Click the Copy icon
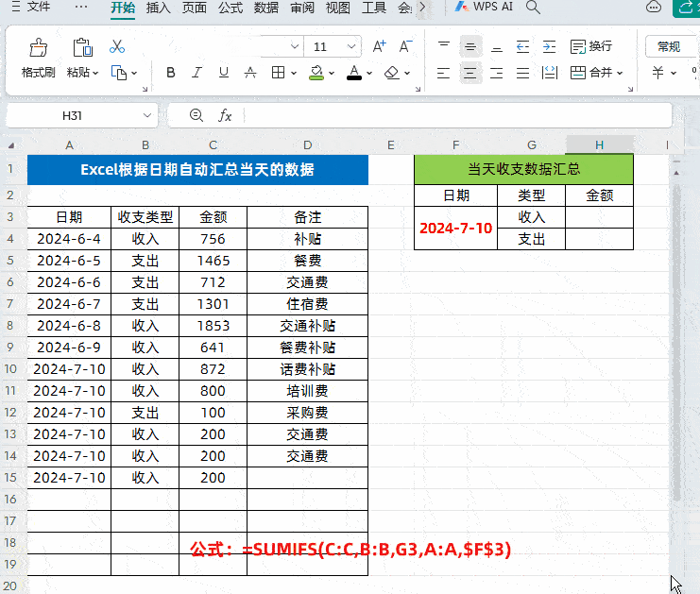The image size is (700, 594). 119,73
